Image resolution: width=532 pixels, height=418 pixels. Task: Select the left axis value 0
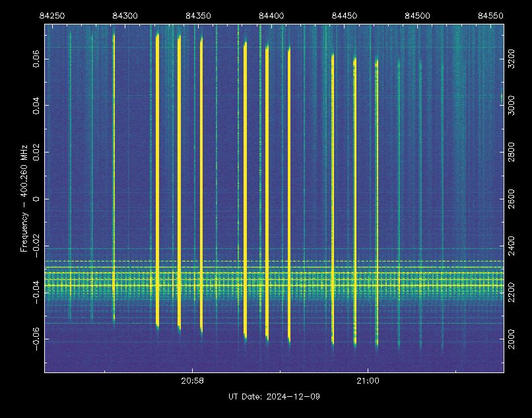(x=36, y=199)
